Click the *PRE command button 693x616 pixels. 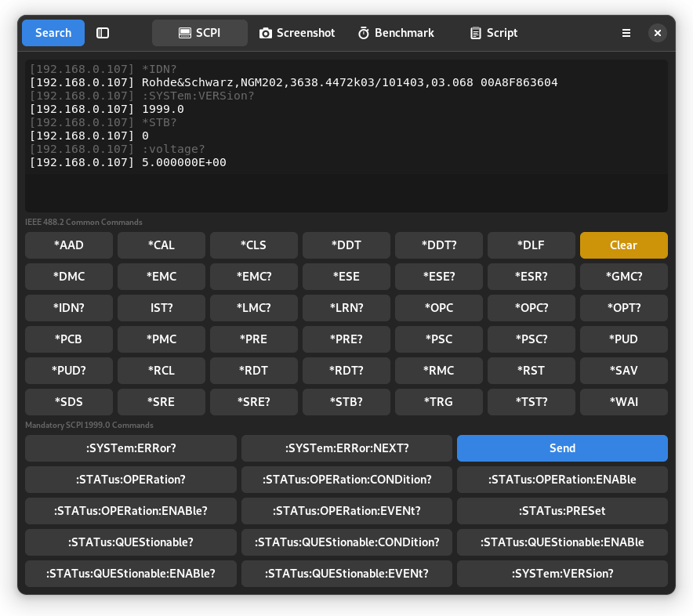(x=254, y=339)
